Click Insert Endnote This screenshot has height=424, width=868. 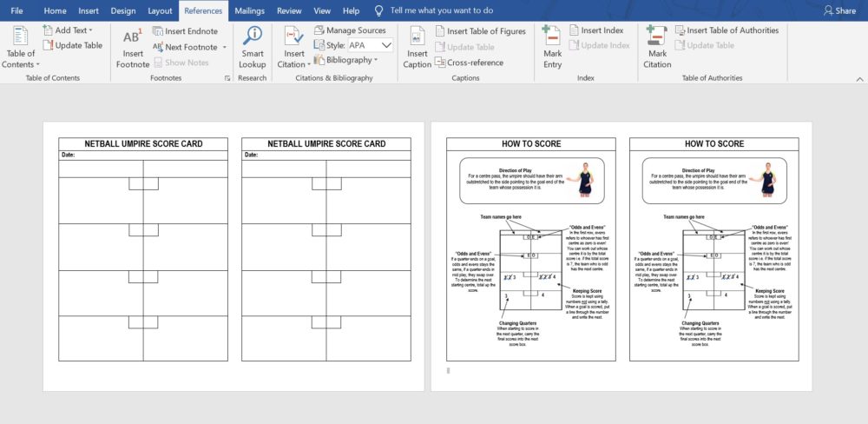pos(185,30)
